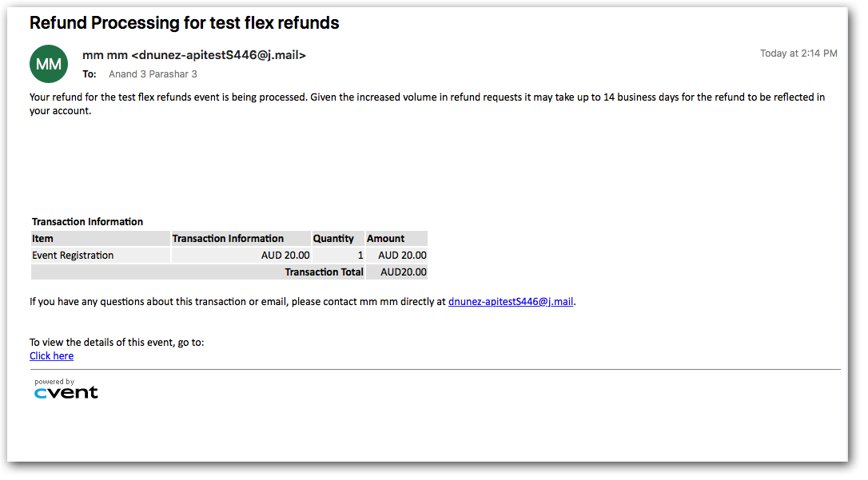868x480 pixels.
Task: Click the AUD20.00 transaction total value
Action: coord(404,272)
